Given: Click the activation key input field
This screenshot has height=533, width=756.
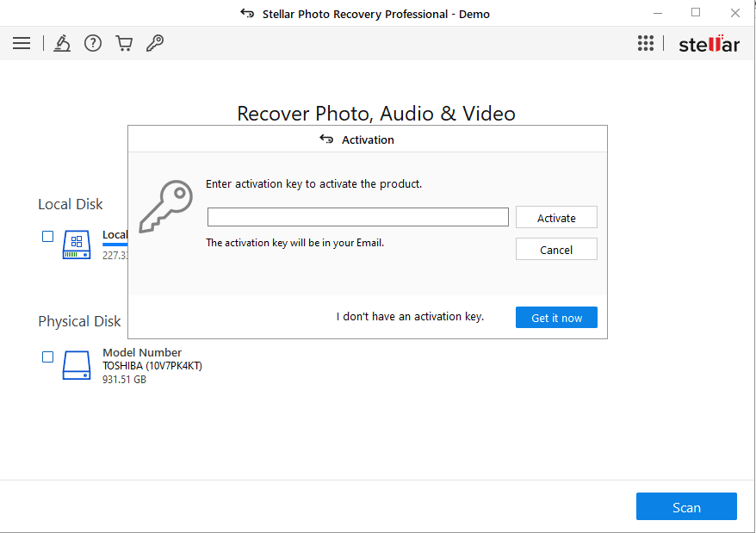Looking at the screenshot, I should [357, 217].
